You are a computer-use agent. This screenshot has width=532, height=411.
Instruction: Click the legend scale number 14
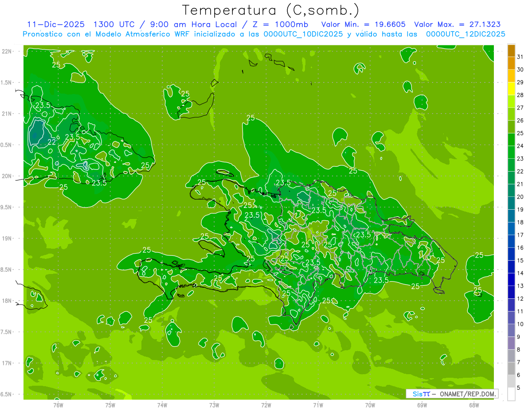(x=520, y=273)
